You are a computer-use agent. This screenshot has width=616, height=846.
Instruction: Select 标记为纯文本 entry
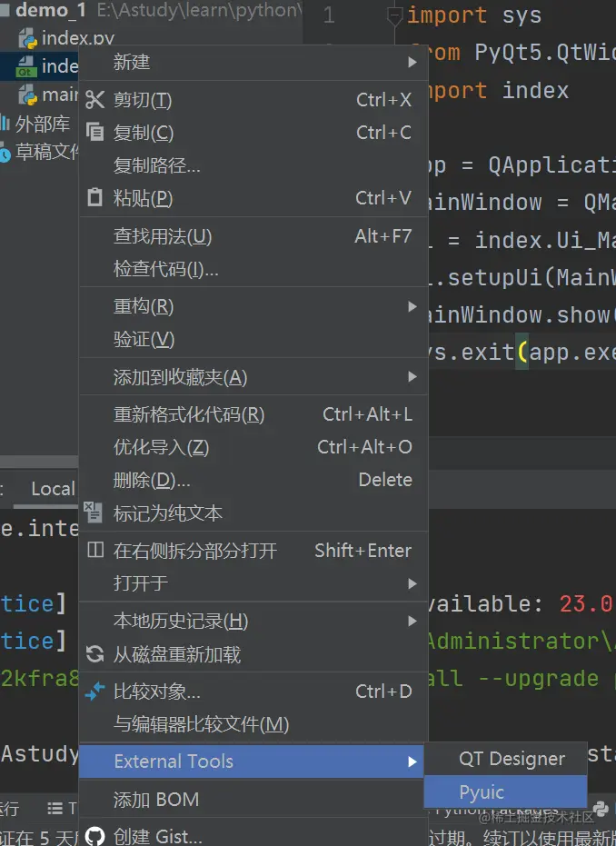coord(253,513)
